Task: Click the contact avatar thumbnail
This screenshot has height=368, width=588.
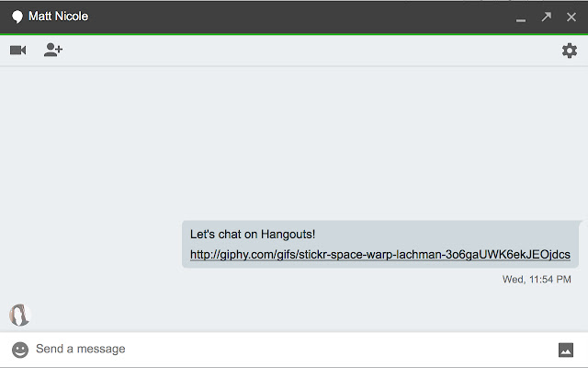Action: point(19,316)
